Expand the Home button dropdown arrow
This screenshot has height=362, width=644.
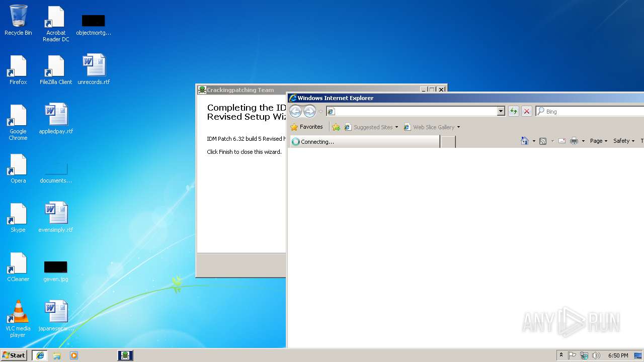[x=534, y=141]
